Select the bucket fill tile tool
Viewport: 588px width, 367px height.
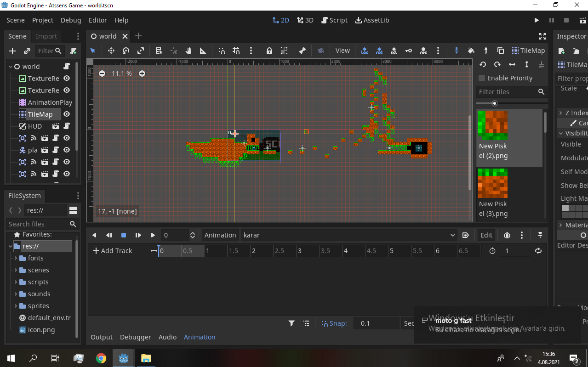471,51
